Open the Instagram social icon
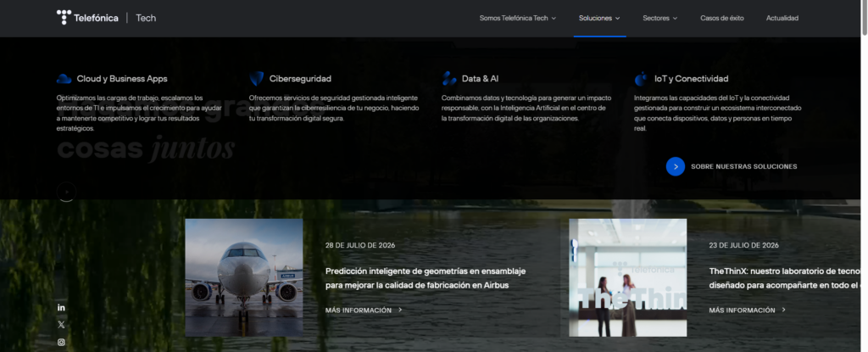Screen dimensions: 868x352 [x=61, y=342]
